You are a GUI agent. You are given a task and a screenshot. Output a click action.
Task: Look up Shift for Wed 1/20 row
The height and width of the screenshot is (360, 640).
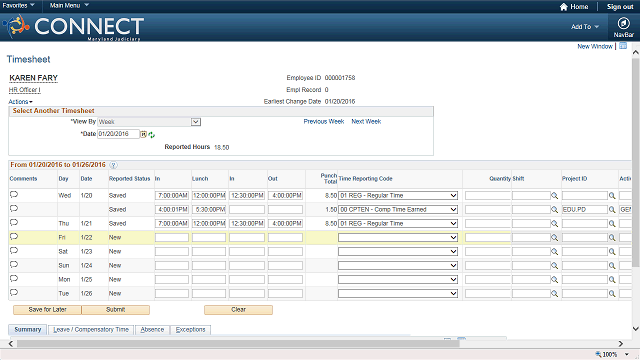554,196
